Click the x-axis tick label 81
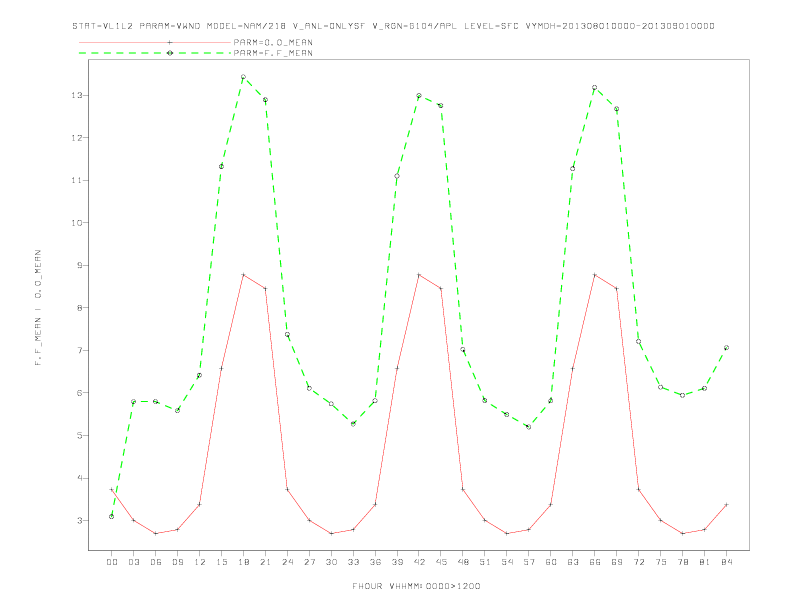Screen dimensions: 792x612 (x=705, y=562)
